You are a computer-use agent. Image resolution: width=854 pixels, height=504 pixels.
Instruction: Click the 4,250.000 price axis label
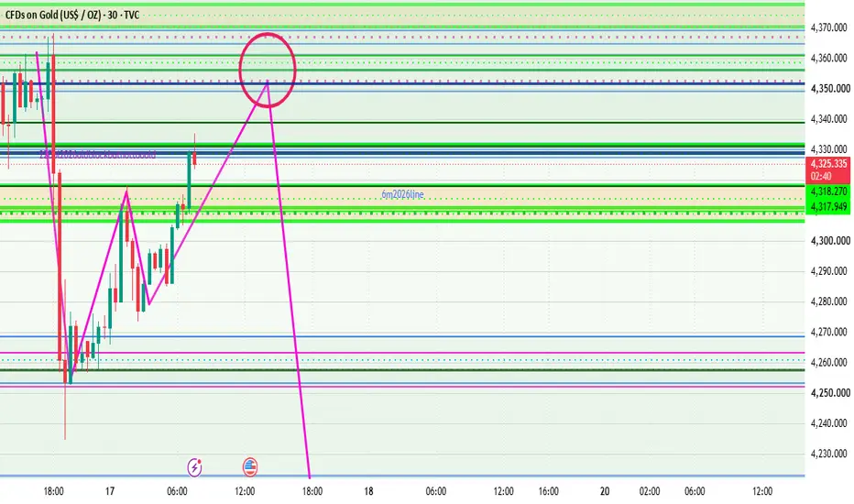[x=829, y=392]
